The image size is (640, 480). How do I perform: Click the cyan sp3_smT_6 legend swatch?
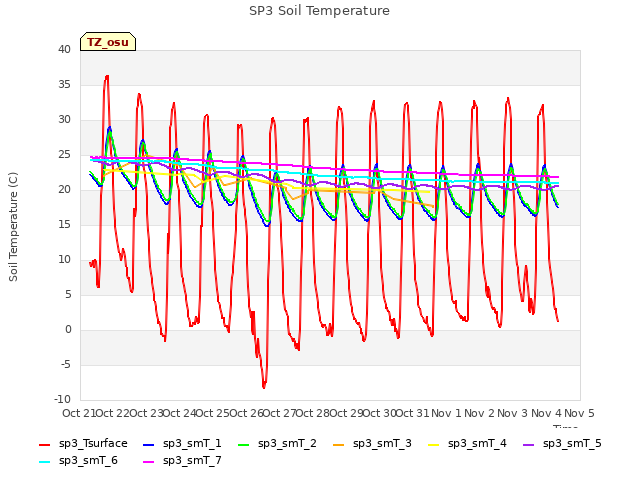(x=44, y=462)
